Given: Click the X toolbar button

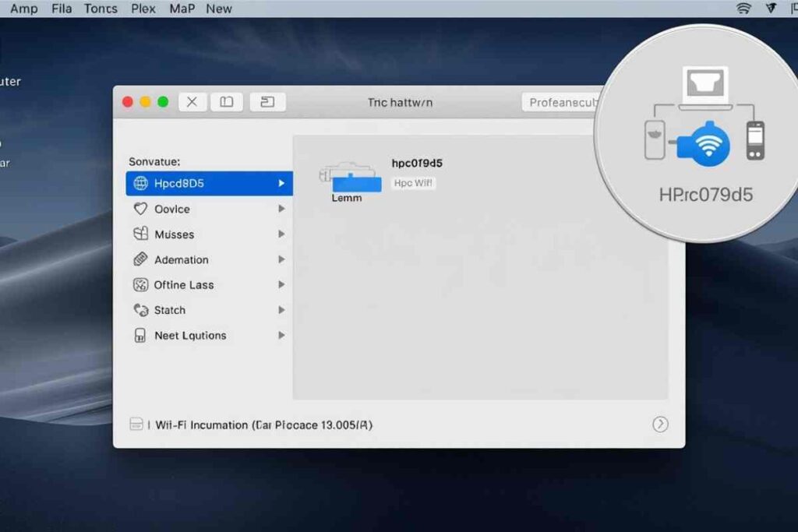Looking at the screenshot, I should (x=192, y=101).
